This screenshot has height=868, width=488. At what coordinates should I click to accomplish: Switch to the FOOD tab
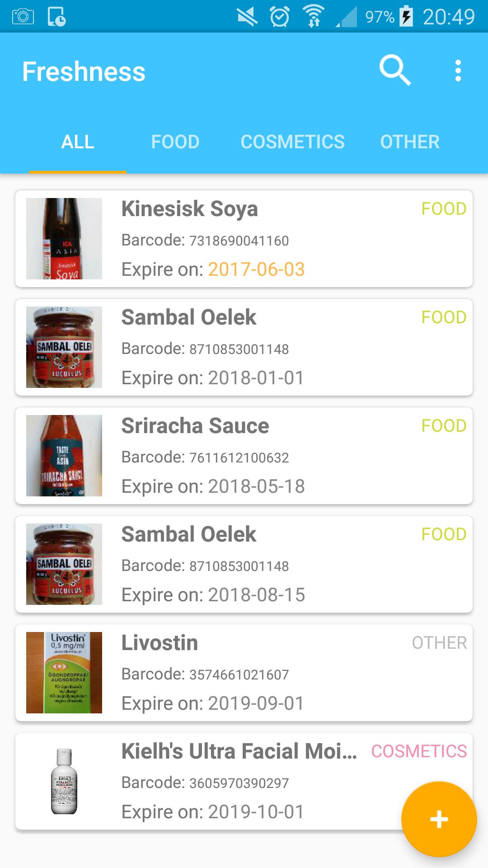pos(175,142)
